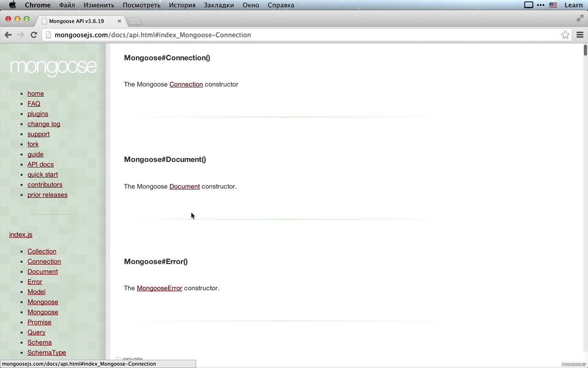Image resolution: width=588 pixels, height=368 pixels.
Task: Open the plugins link
Action: (38, 114)
